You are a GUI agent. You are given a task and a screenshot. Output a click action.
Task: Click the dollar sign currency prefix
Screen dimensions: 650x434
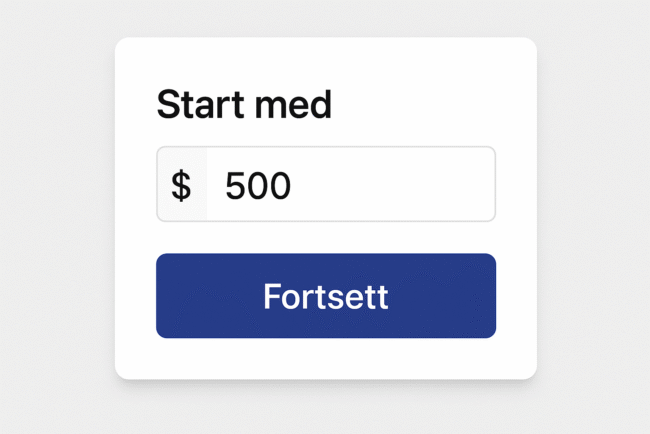(181, 185)
